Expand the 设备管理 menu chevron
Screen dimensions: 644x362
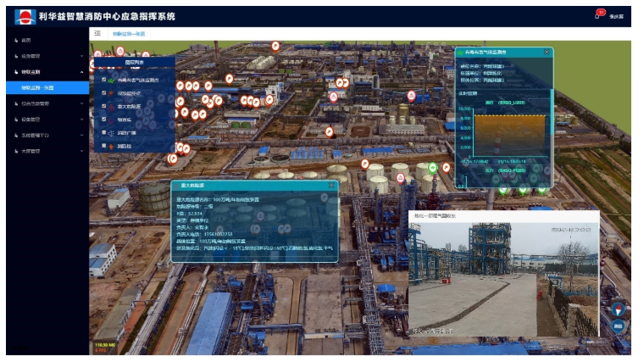click(81, 120)
